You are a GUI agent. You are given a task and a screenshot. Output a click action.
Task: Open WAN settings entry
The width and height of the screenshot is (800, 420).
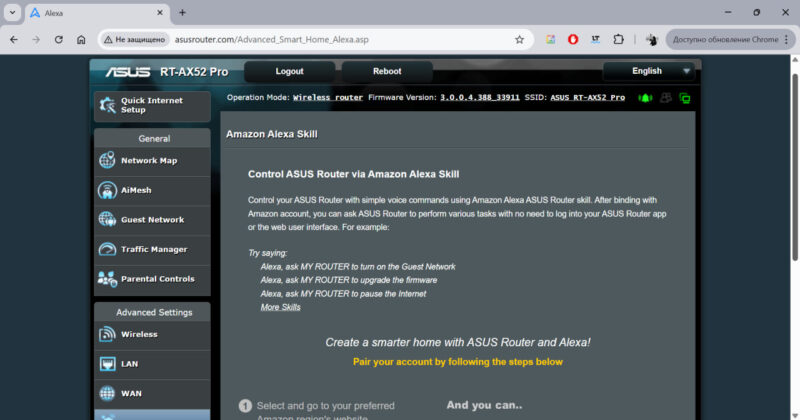(152, 393)
